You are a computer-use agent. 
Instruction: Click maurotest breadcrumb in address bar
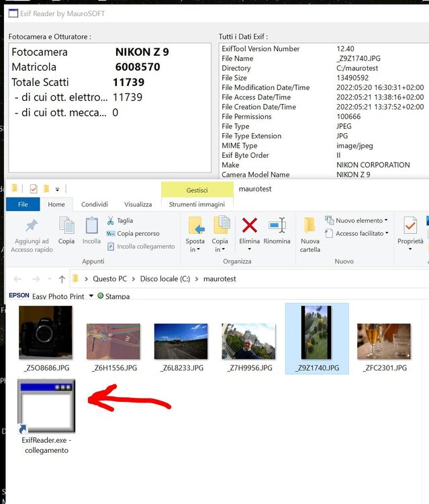(x=220, y=279)
